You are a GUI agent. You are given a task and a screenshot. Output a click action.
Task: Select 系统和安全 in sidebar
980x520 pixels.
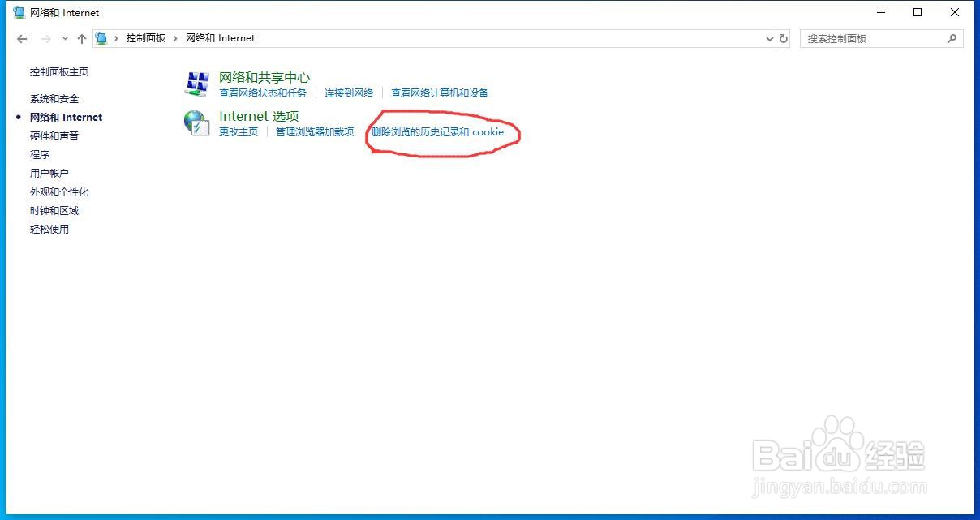(x=54, y=99)
